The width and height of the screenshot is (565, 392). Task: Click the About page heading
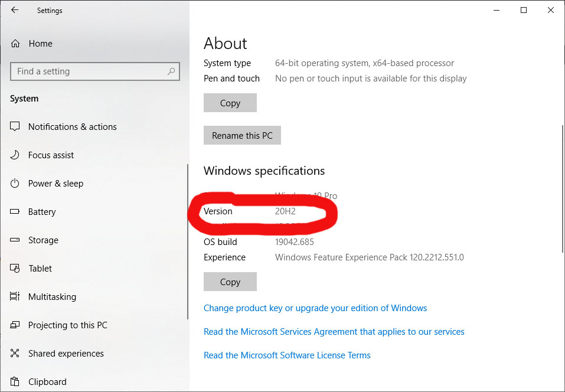tap(225, 44)
